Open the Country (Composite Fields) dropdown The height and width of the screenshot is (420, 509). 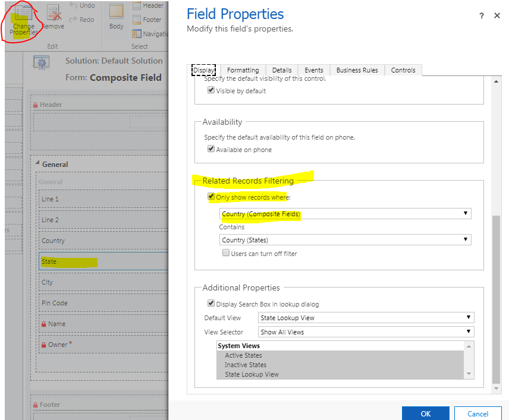(345, 214)
